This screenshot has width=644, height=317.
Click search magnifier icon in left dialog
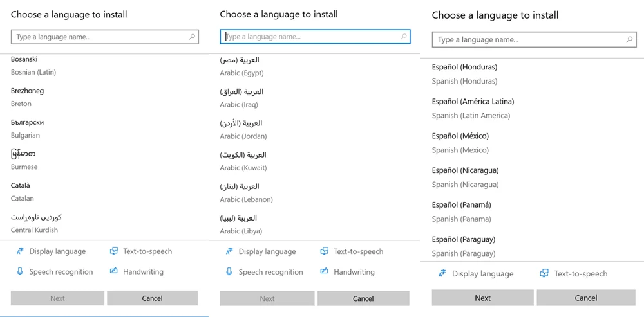tap(192, 37)
